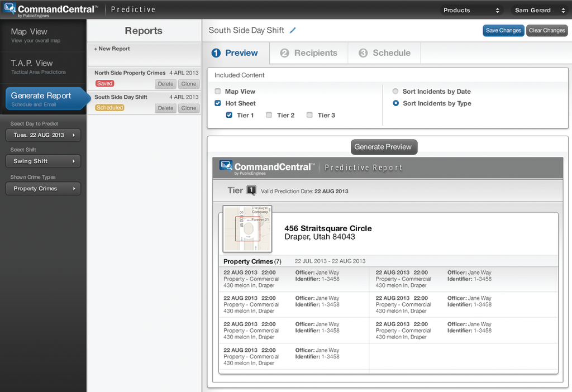The width and height of the screenshot is (572, 392).
Task: Expand the Select Day to Predict dropdown
Action: [x=43, y=135]
